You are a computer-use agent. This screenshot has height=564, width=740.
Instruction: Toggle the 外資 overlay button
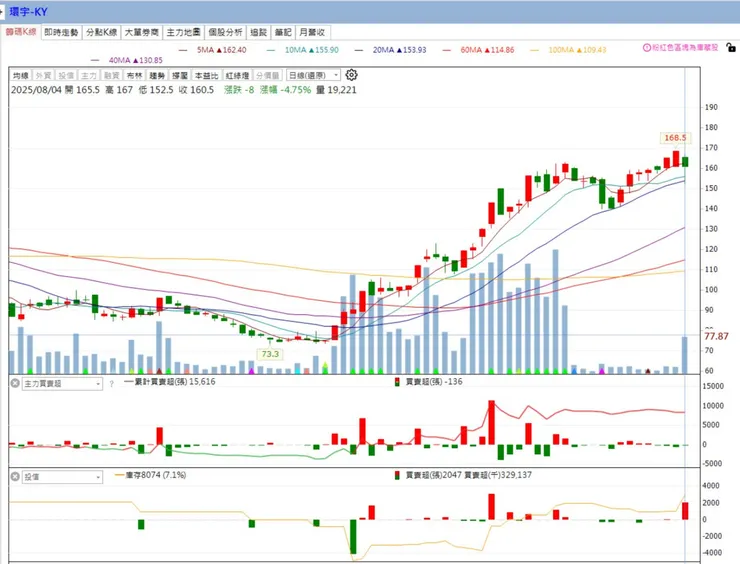43,76
